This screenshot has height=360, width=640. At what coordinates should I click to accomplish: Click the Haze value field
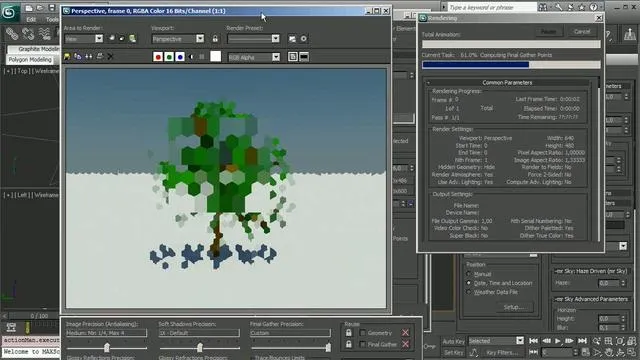pyautogui.click(x=609, y=283)
